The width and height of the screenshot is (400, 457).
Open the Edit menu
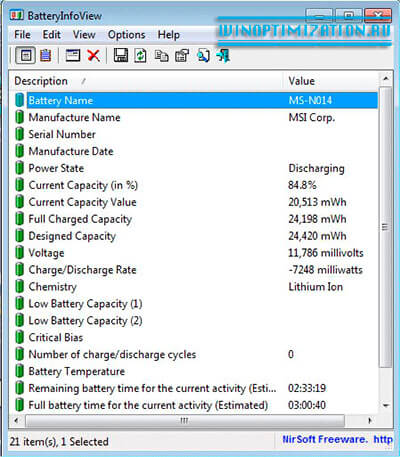click(51, 35)
